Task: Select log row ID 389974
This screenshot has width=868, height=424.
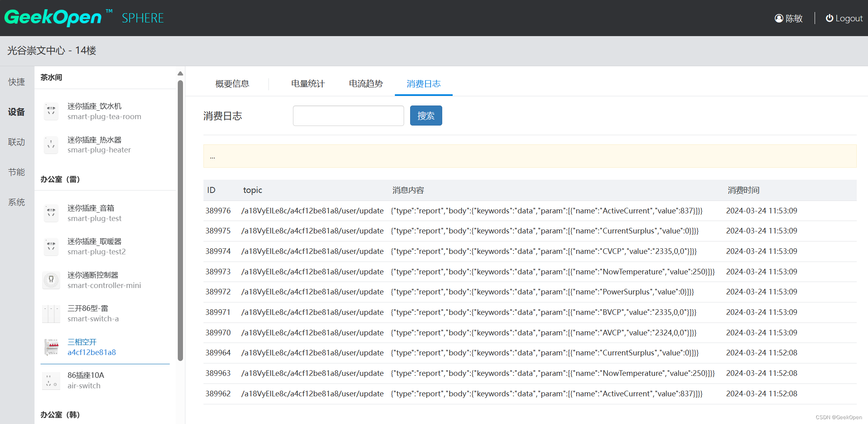Action: (x=530, y=252)
